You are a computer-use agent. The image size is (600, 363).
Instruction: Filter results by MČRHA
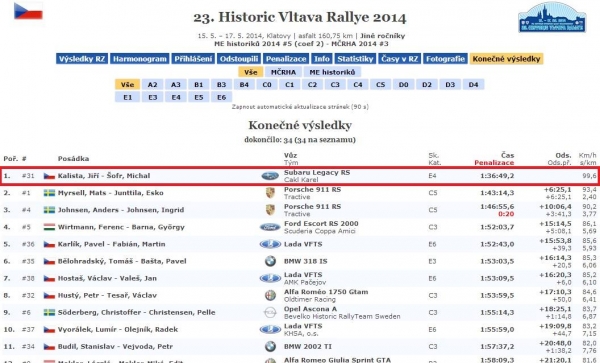pos(283,72)
